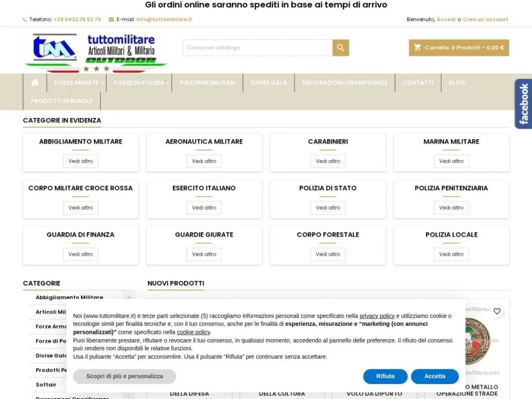Vedi altro for Guardie Giurate
Screen dimensions: 532x399
204,254
